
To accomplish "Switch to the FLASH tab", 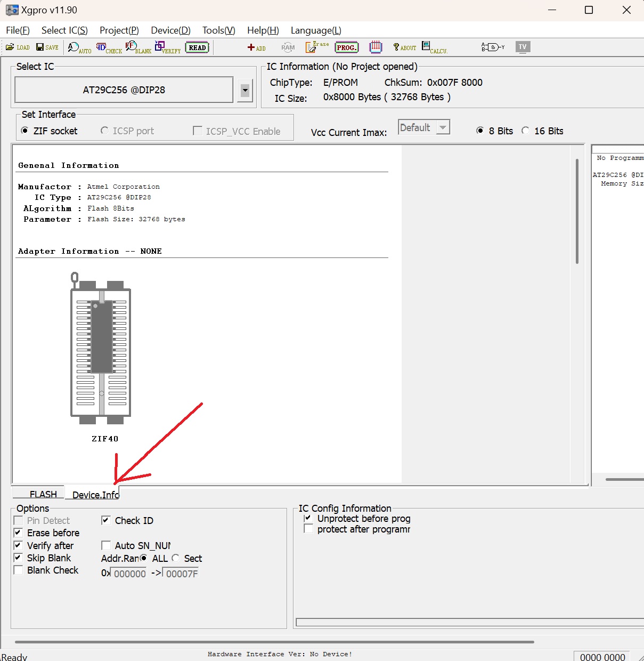I will click(x=43, y=494).
